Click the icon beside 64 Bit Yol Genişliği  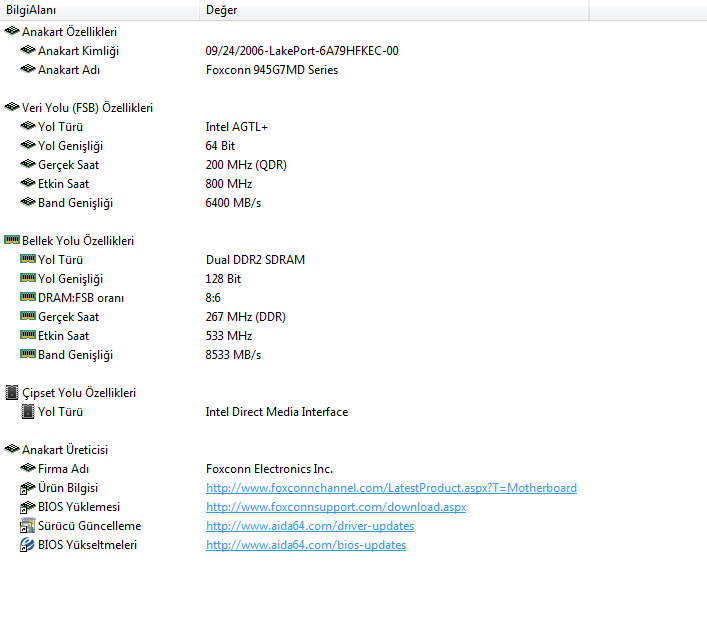[28, 145]
